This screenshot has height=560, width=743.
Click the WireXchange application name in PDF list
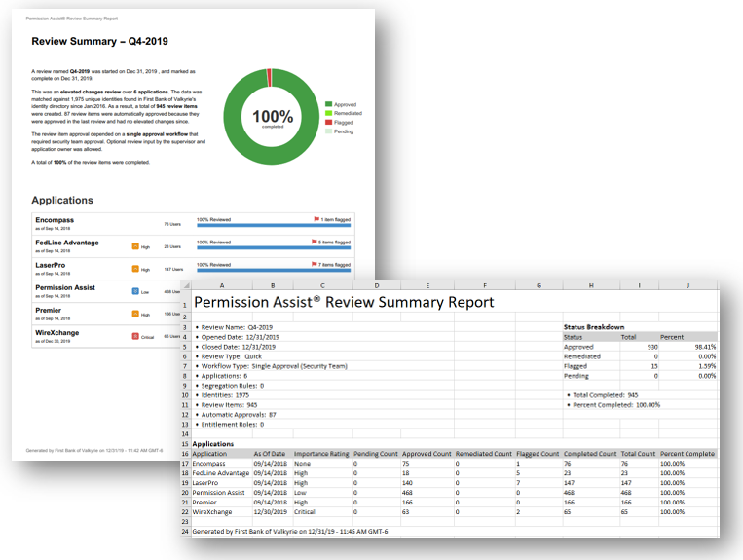tap(57, 333)
